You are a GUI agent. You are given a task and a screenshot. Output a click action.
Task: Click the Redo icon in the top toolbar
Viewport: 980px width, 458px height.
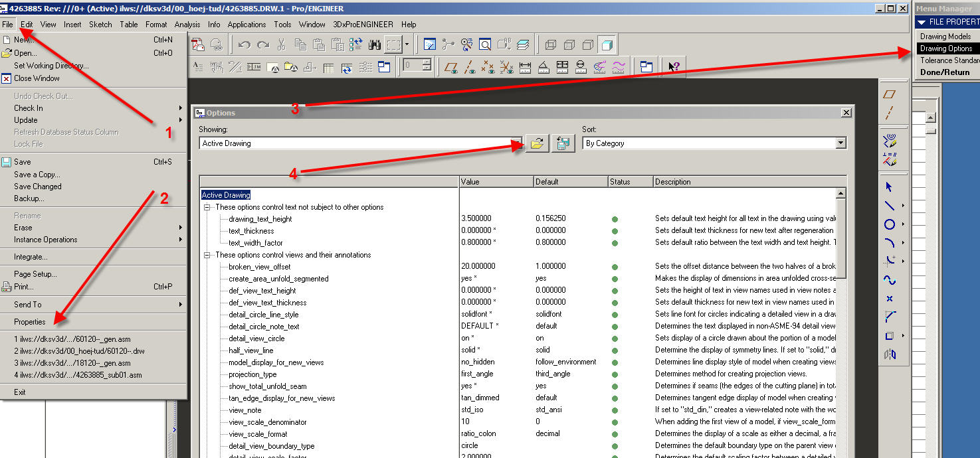pos(263,44)
